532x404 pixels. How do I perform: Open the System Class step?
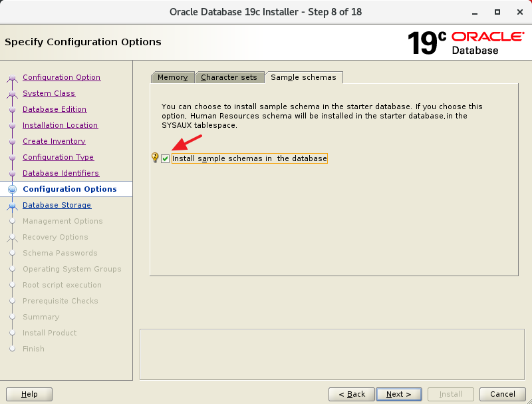49,93
